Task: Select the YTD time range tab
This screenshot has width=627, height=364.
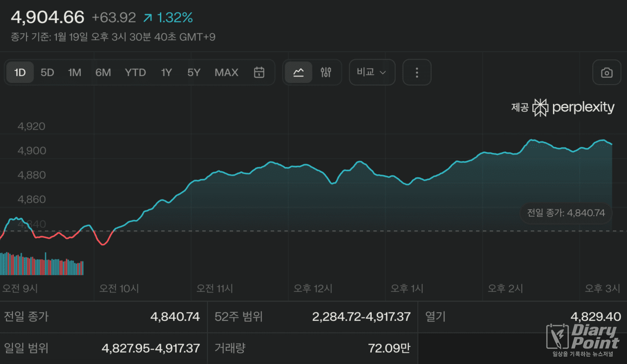Action: [x=135, y=72]
